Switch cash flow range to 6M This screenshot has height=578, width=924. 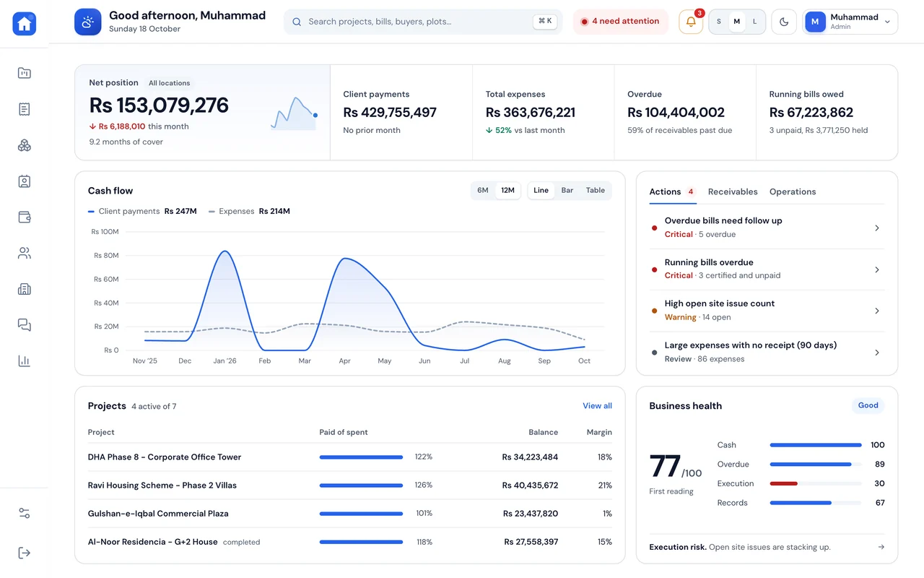point(483,191)
